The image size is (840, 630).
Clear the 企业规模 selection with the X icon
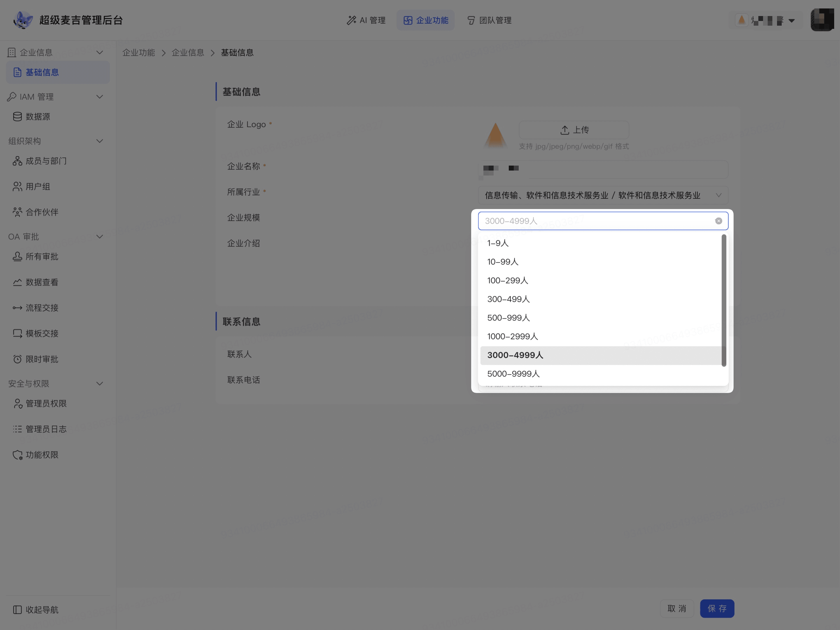[x=718, y=221]
